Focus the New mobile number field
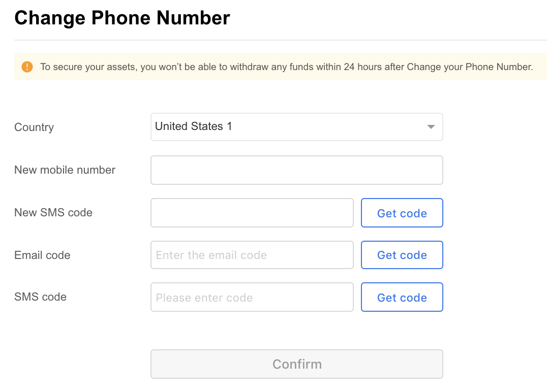The image size is (547, 392). tap(296, 170)
